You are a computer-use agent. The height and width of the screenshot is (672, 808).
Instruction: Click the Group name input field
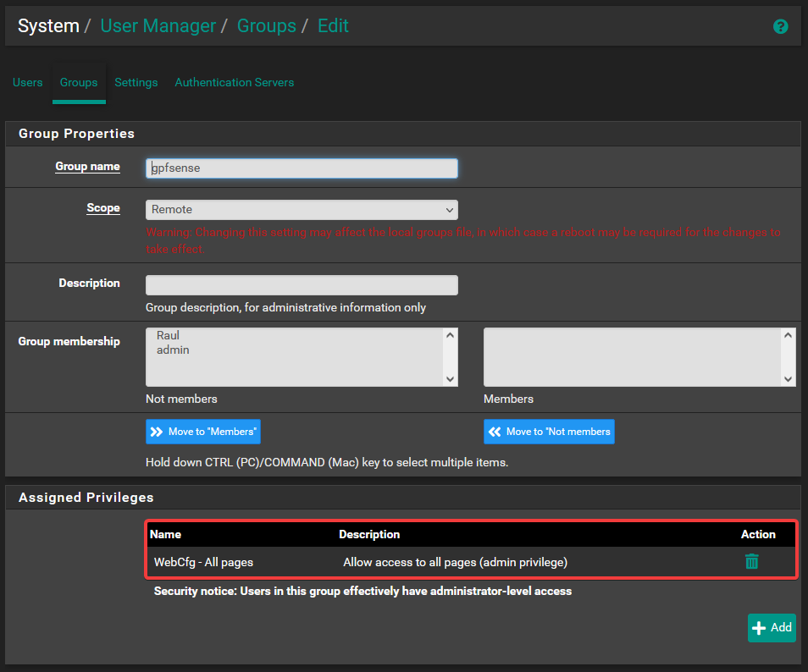pos(302,168)
